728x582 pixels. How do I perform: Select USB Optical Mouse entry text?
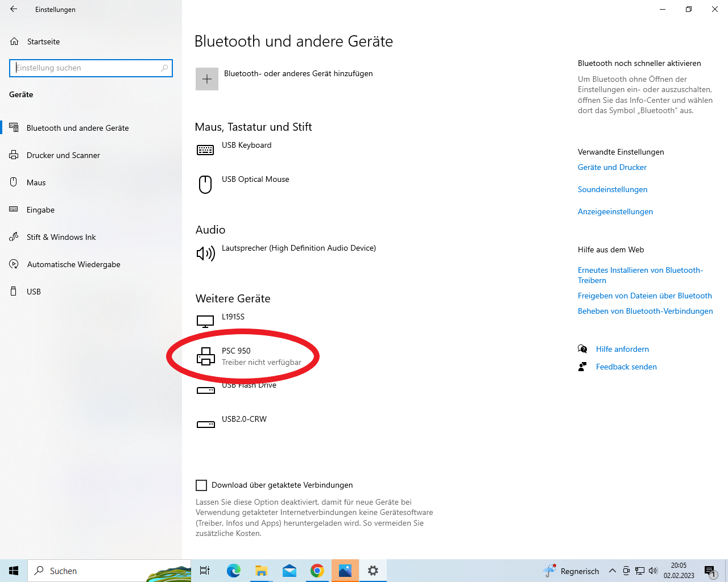(255, 179)
